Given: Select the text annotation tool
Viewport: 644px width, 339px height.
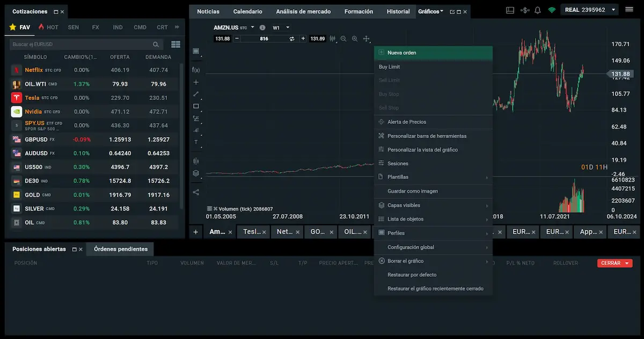Looking at the screenshot, I should 196,142.
